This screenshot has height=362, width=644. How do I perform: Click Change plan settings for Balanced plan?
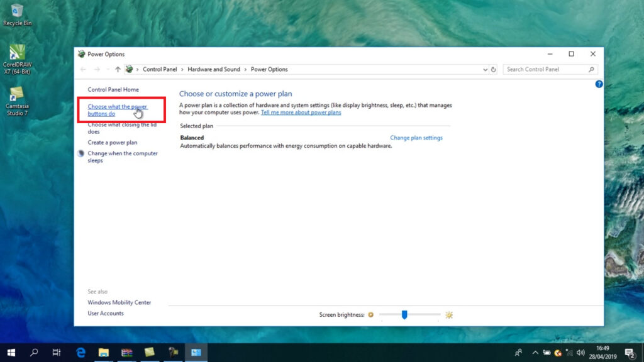(x=416, y=137)
